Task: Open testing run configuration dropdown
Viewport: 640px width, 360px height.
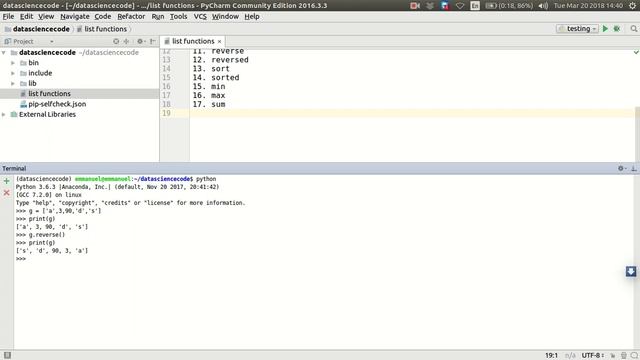Action: (577, 29)
